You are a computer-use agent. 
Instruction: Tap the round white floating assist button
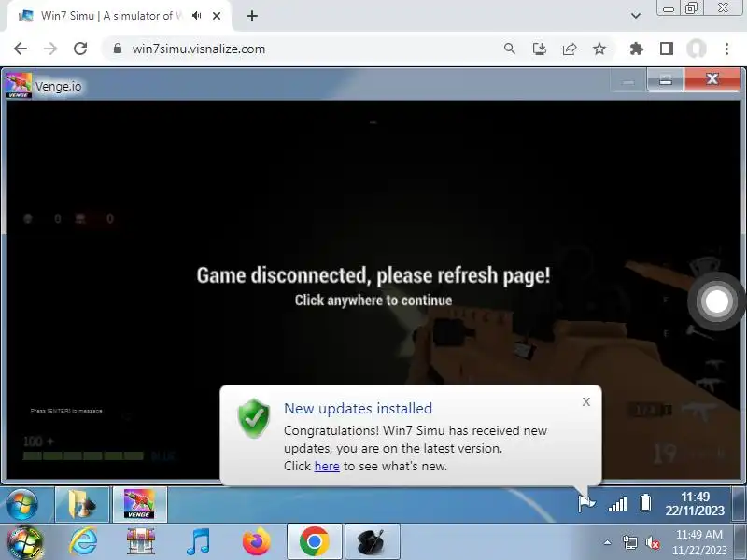(716, 301)
